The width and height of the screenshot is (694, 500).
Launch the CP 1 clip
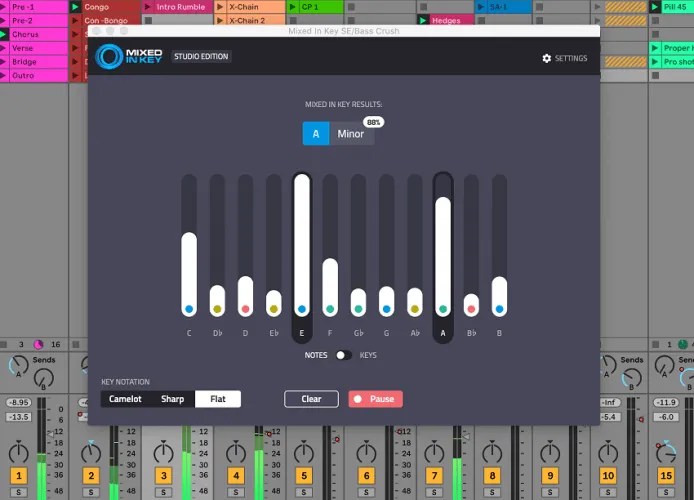(x=315, y=7)
